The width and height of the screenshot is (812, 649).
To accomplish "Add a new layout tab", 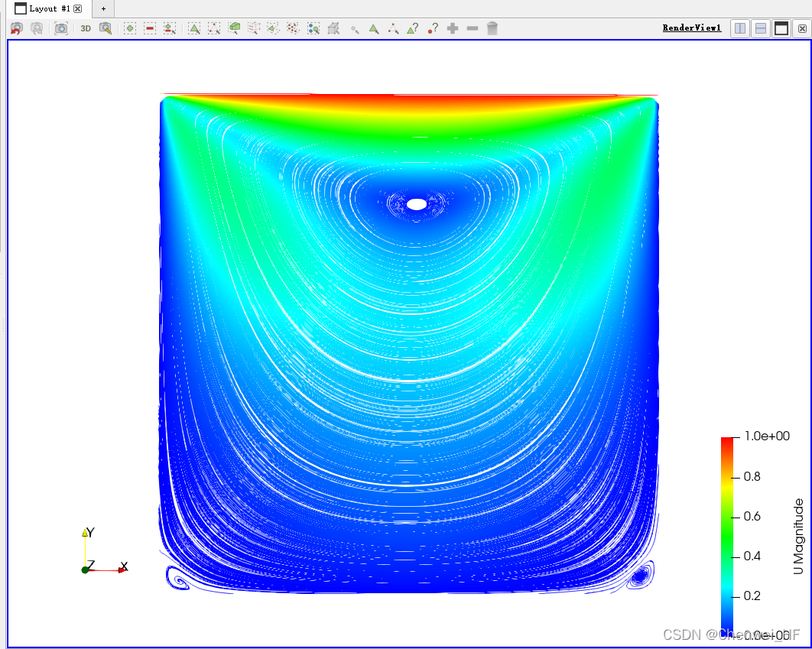I will point(103,9).
